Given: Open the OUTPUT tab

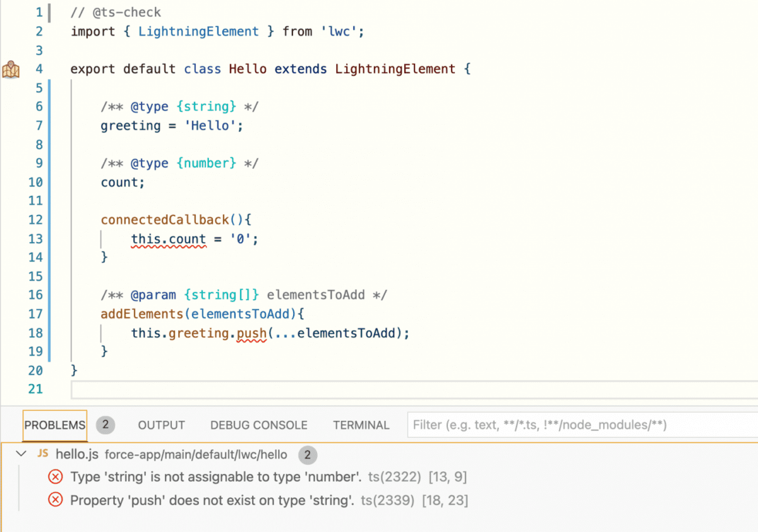Looking at the screenshot, I should pos(161,425).
